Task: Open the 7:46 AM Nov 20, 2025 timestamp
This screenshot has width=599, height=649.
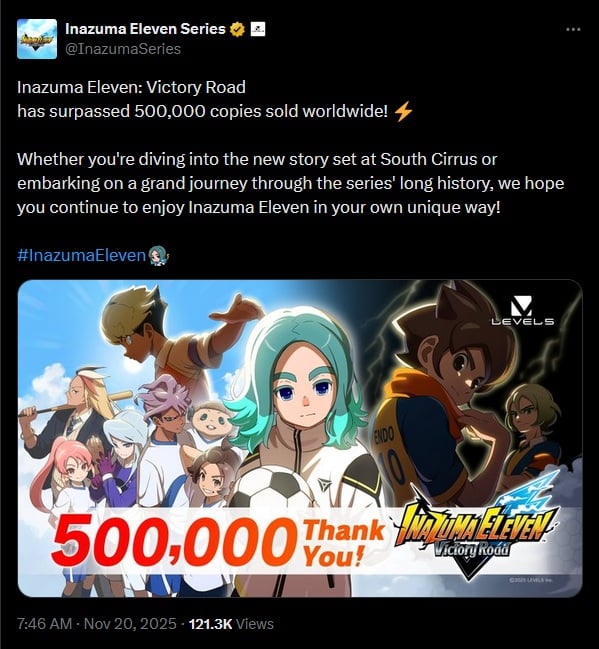Action: pyautogui.click(x=97, y=623)
